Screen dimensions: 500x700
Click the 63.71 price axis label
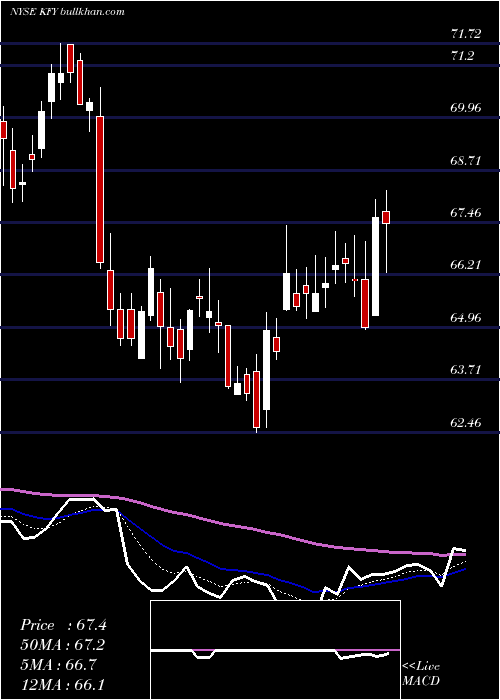coord(466,370)
